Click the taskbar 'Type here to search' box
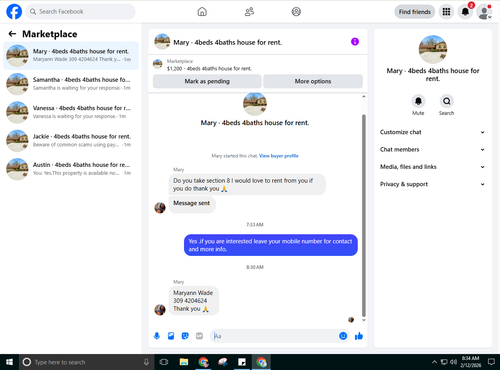 point(87,362)
